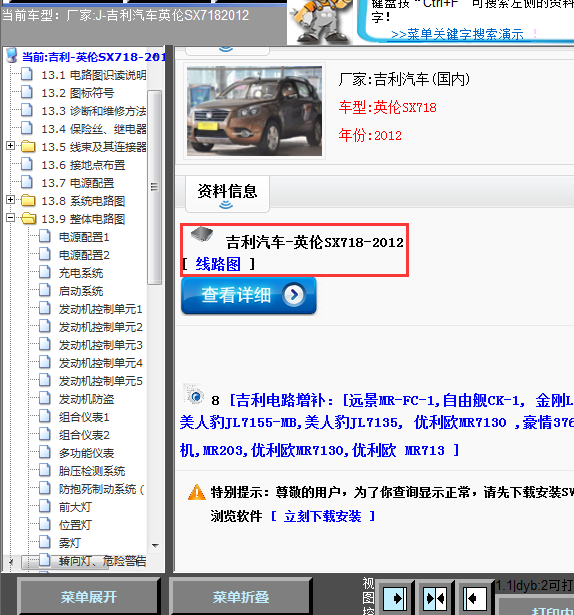This screenshot has height=615, width=574.
Task: Open 前大灯 in the tree
Action: click(75, 507)
